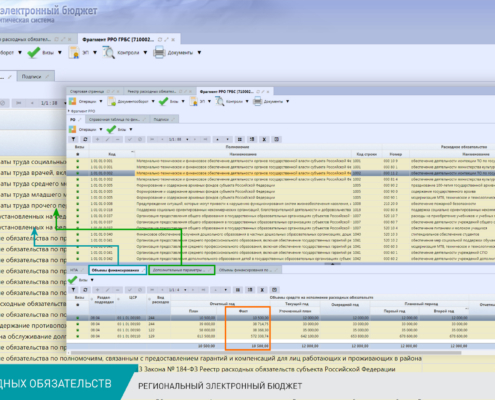Select the Фрагмент РРО ГРБС tab in the background window
Viewport: 495px width, 400px height.
coord(118,39)
